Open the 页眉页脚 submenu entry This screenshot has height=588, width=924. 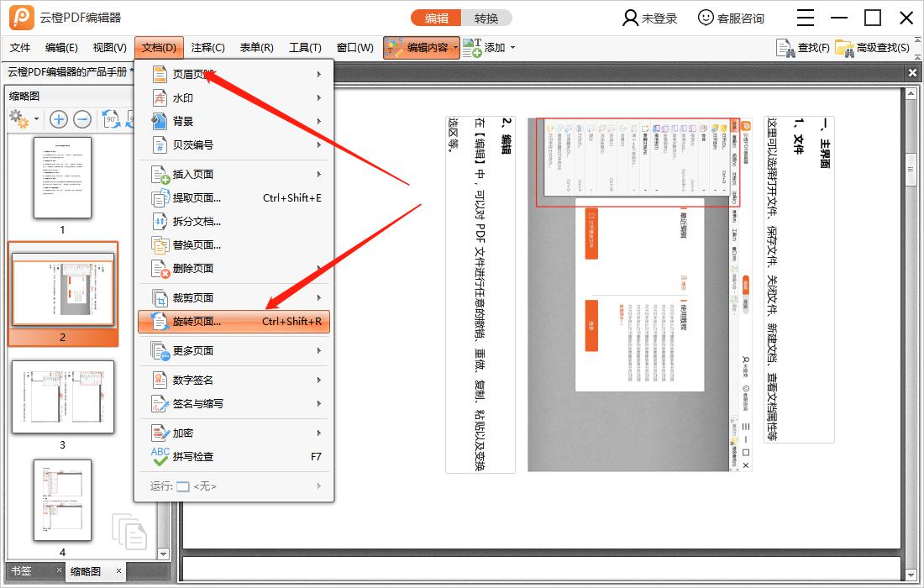tap(234, 74)
